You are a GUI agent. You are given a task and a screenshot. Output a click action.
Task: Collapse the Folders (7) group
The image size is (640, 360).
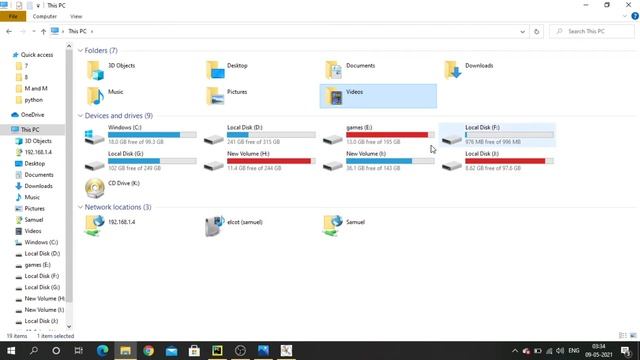[80, 51]
